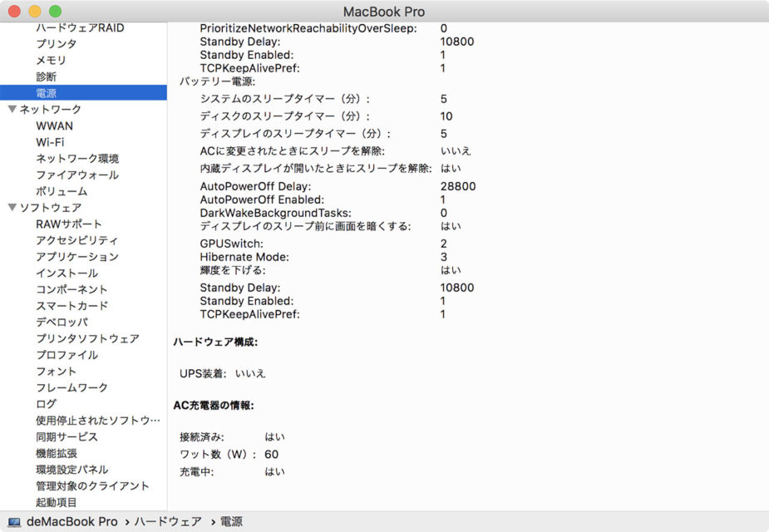Screen dimensions: 769x532
Task: Click the MacBook Pro window title
Action: tap(384, 12)
